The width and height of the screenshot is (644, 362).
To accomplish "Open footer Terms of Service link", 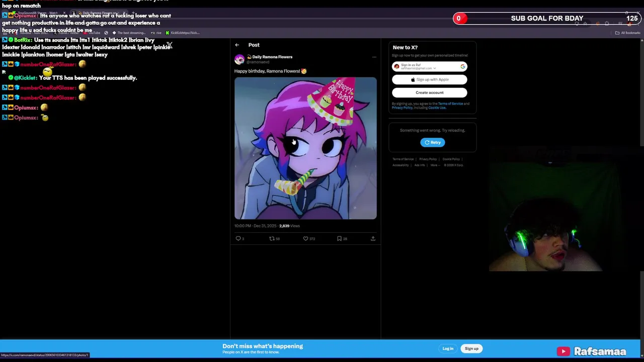I will tap(403, 159).
